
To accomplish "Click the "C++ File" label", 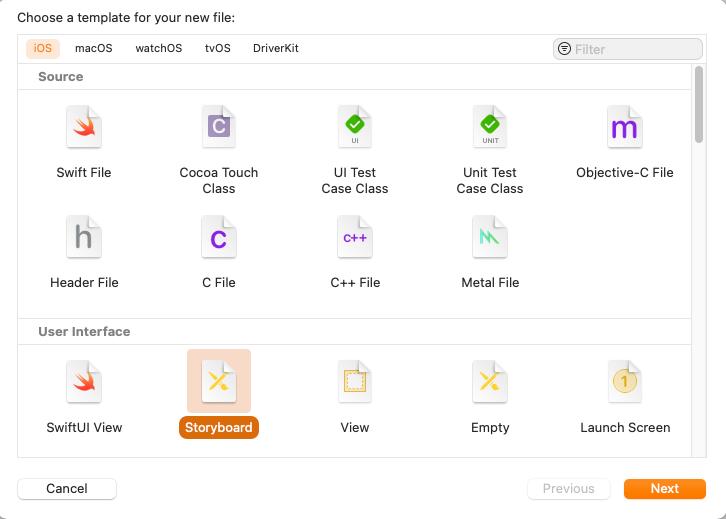I will coord(355,282).
